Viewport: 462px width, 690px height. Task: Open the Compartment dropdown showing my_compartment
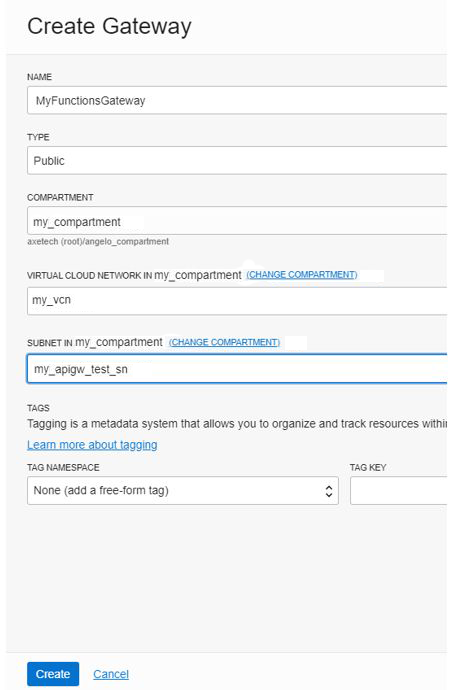[x=237, y=221]
